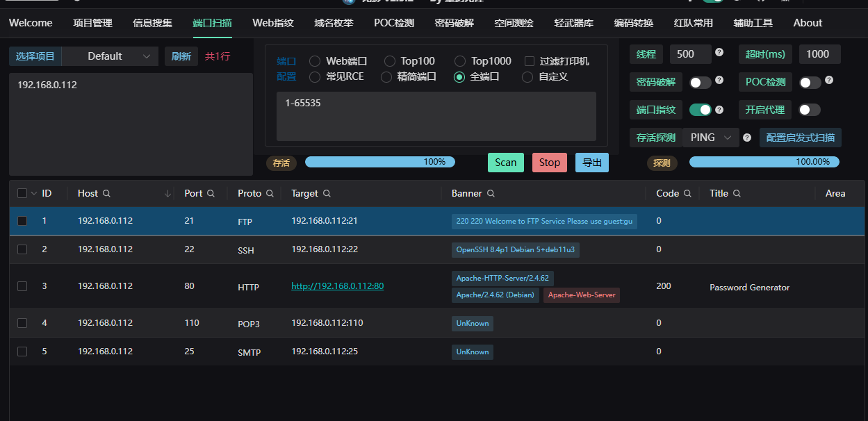Choose the 自定义 port radio option
The image size is (868, 421).
(527, 76)
